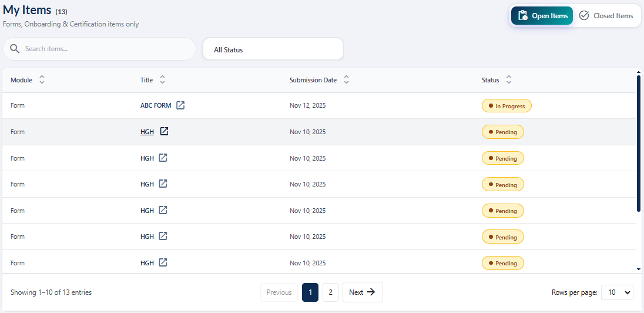The height and width of the screenshot is (313, 644).
Task: Sort by Title column arrows
Action: [163, 80]
